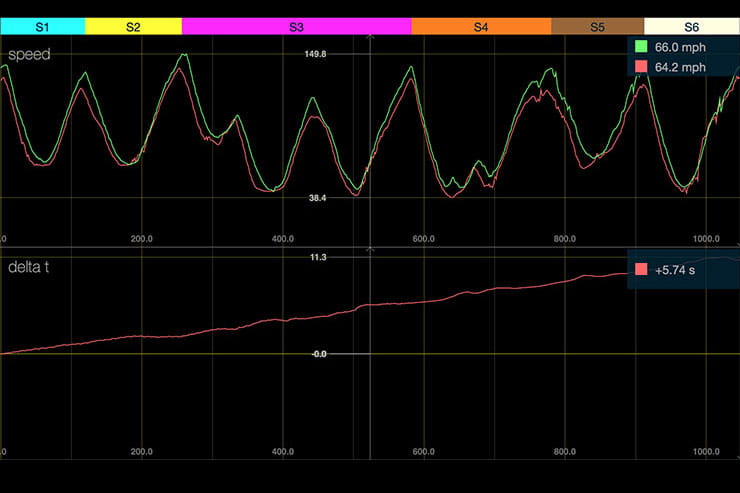Click the speed chart title label
This screenshot has height=493, width=740.
(29, 55)
